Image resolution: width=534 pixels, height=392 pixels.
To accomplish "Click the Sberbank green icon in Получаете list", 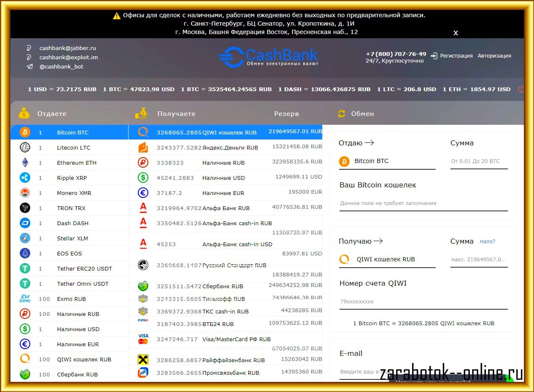I will [143, 286].
